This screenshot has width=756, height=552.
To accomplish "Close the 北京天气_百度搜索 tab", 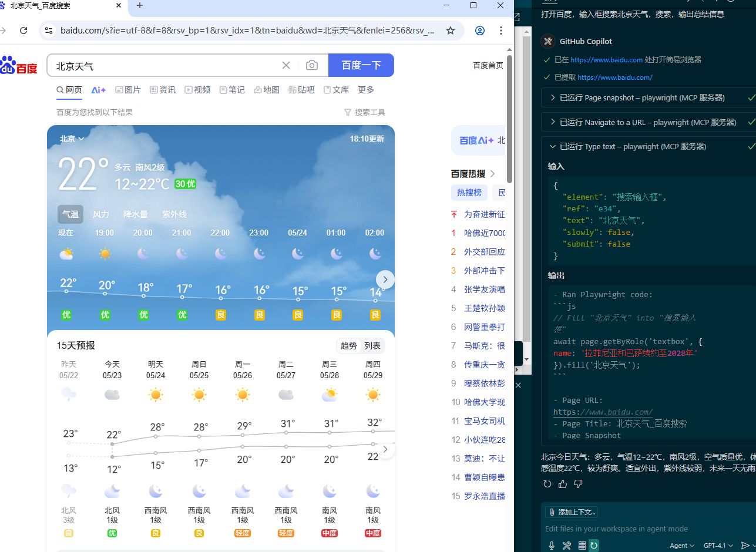I will tap(119, 5).
